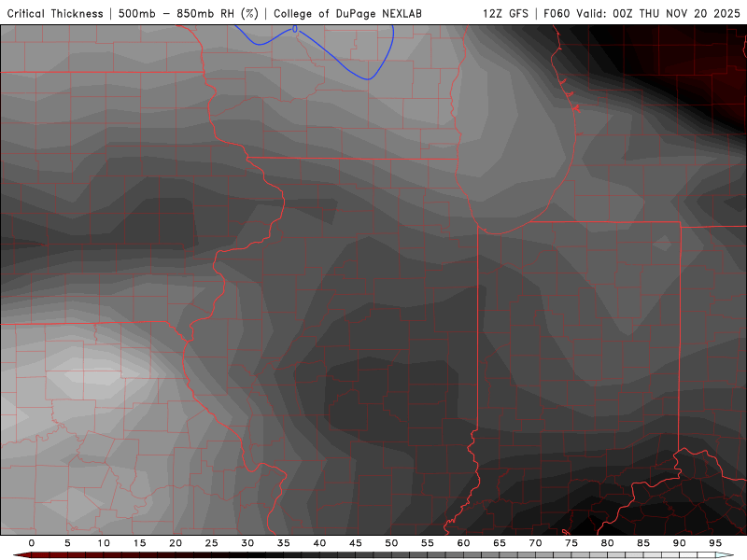Click the "F060" forecast hour text
The height and width of the screenshot is (560, 747).
[x=557, y=13]
